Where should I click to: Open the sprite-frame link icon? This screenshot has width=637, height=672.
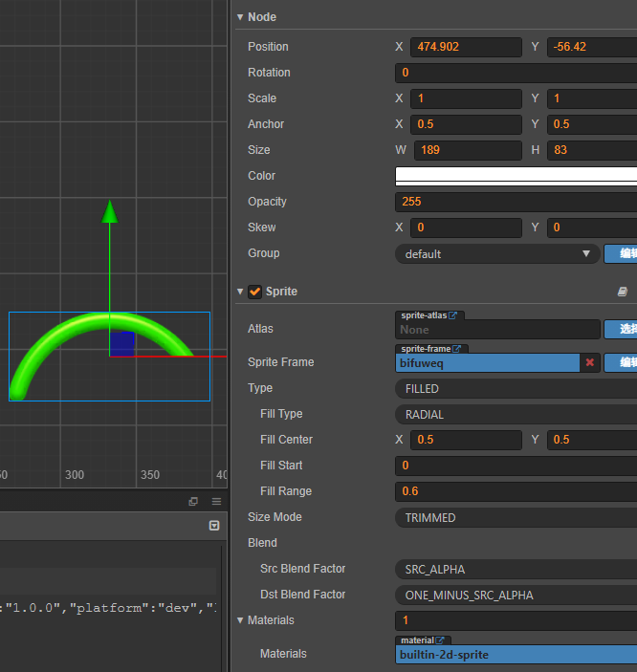tap(456, 349)
